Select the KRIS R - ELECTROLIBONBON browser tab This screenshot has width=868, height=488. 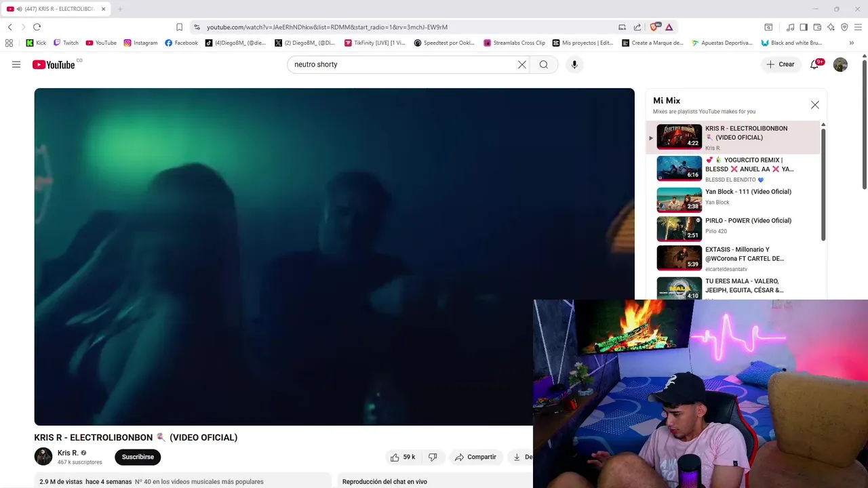[56, 9]
